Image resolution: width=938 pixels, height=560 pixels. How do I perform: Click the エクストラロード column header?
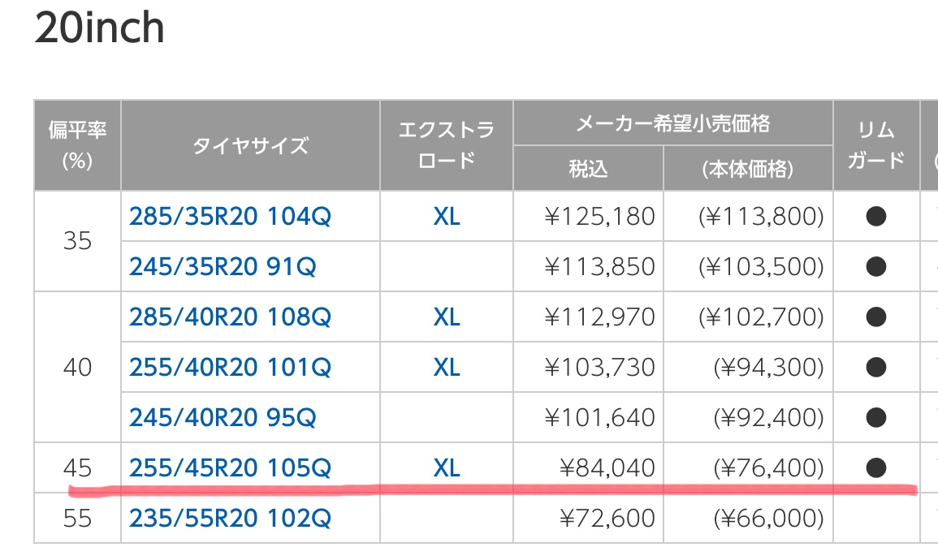point(447,145)
